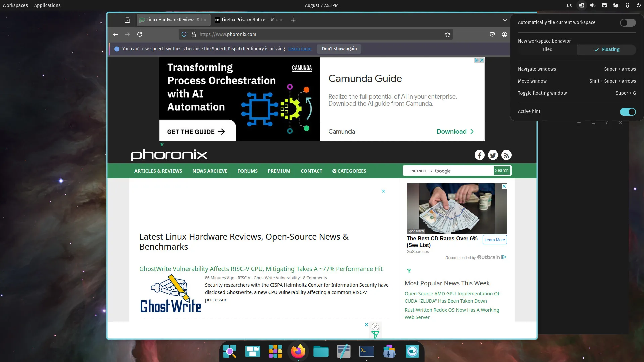
Task: Switch to Firefox Privacy Notice tab
Action: (248, 20)
